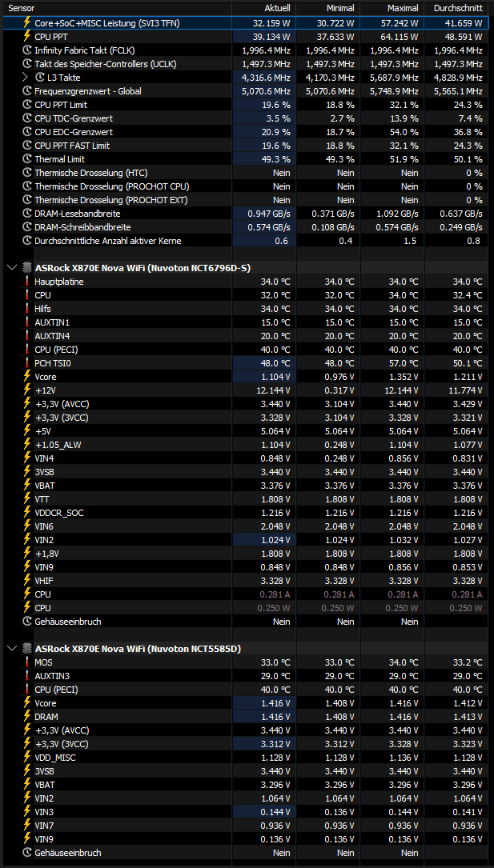Click the clock icon of L3 Takte

point(39,78)
